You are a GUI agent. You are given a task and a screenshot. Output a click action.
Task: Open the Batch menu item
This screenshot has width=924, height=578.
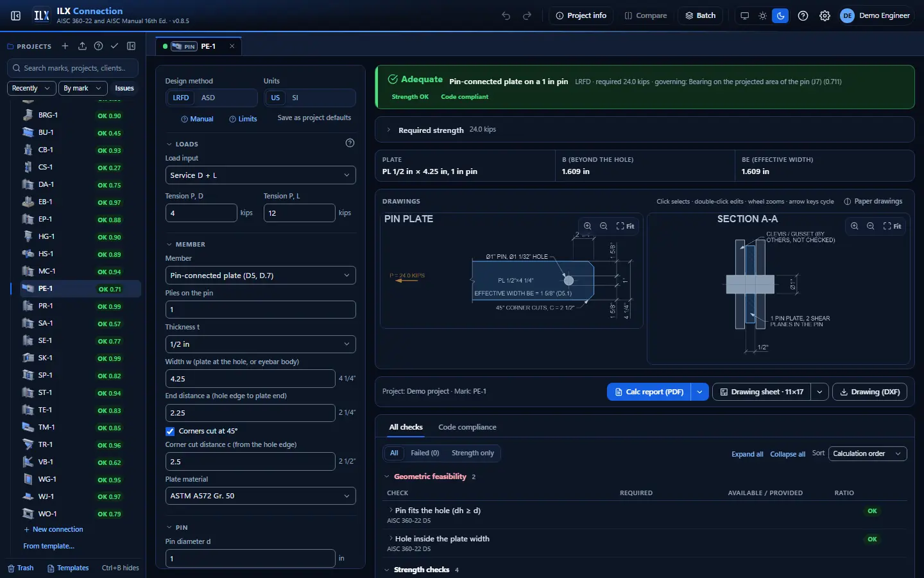pyautogui.click(x=701, y=15)
